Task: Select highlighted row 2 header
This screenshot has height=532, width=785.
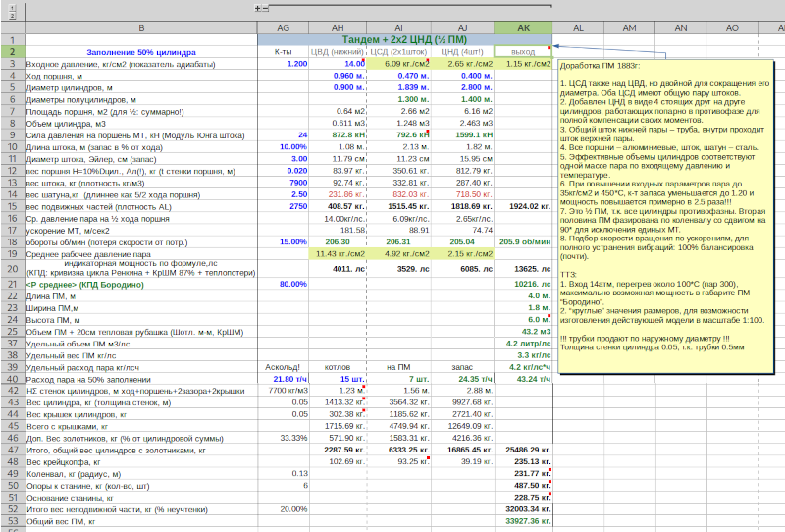Action: (x=13, y=52)
